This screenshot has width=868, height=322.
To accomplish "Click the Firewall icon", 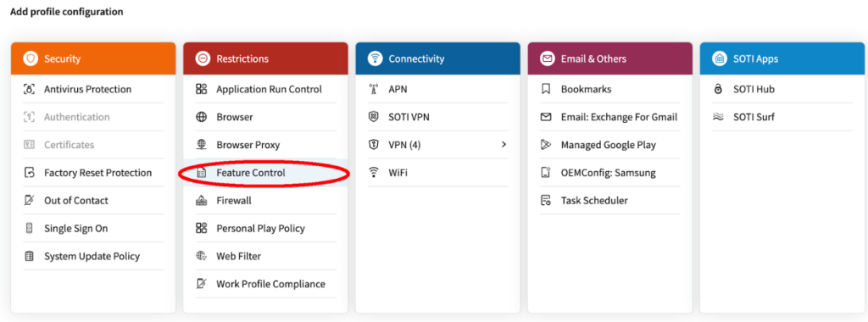I will pos(202,200).
